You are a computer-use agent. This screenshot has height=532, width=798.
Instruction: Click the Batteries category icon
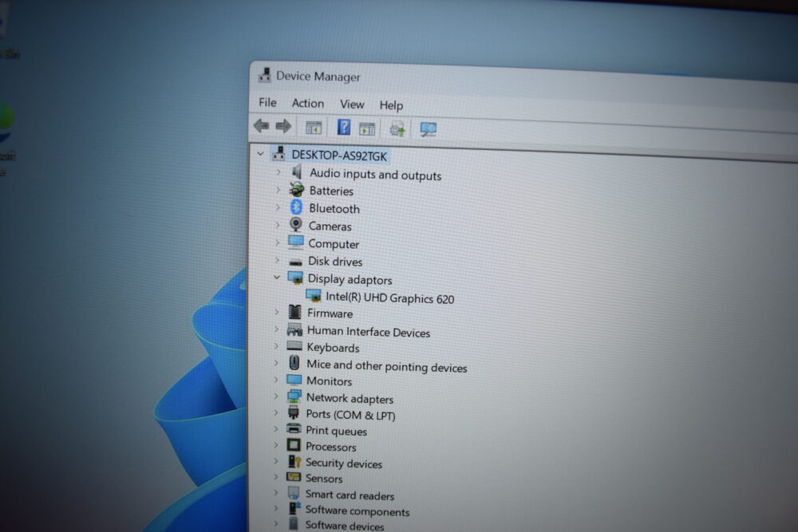[x=296, y=189]
